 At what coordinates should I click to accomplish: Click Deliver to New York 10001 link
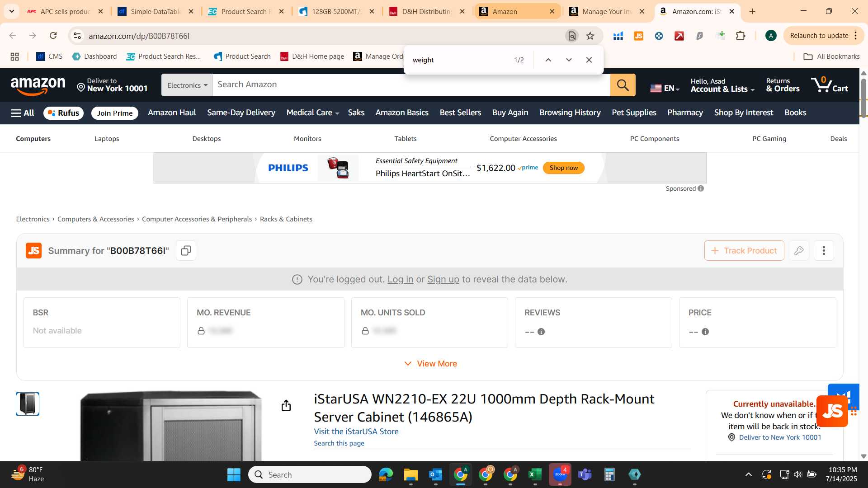(775, 437)
